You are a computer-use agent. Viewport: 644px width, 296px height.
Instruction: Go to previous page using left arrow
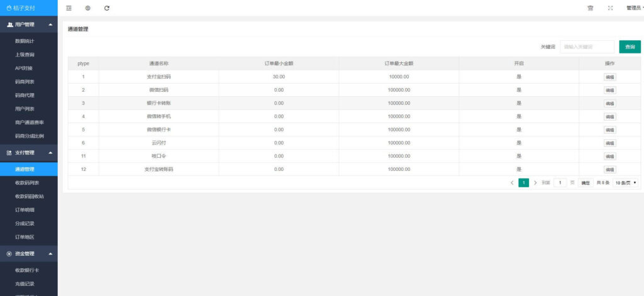[512, 183]
